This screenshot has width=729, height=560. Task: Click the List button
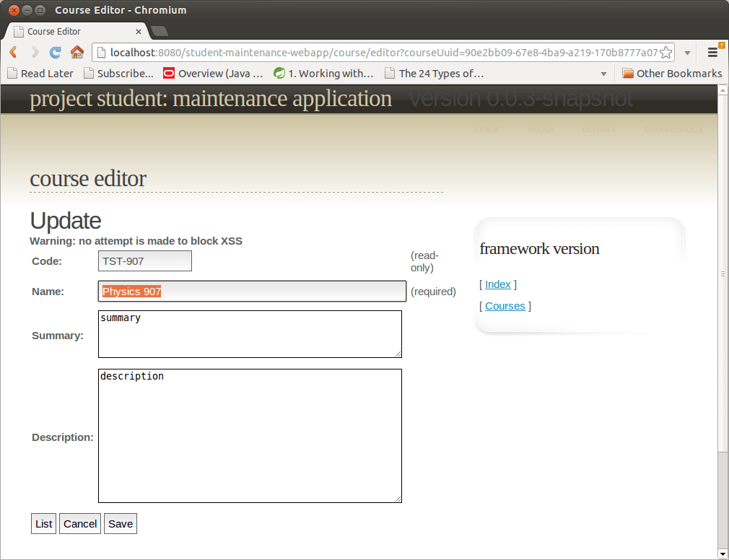coord(44,524)
